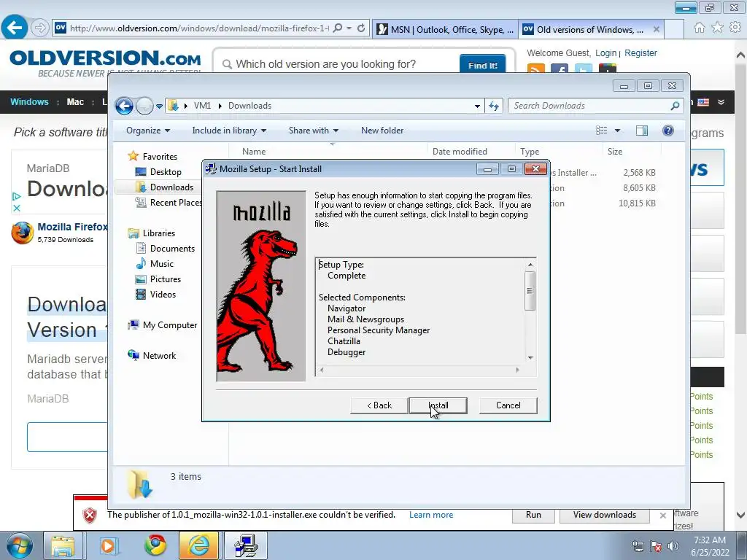The image size is (747, 560).
Task: Click IE tools gear icon
Action: (x=735, y=28)
